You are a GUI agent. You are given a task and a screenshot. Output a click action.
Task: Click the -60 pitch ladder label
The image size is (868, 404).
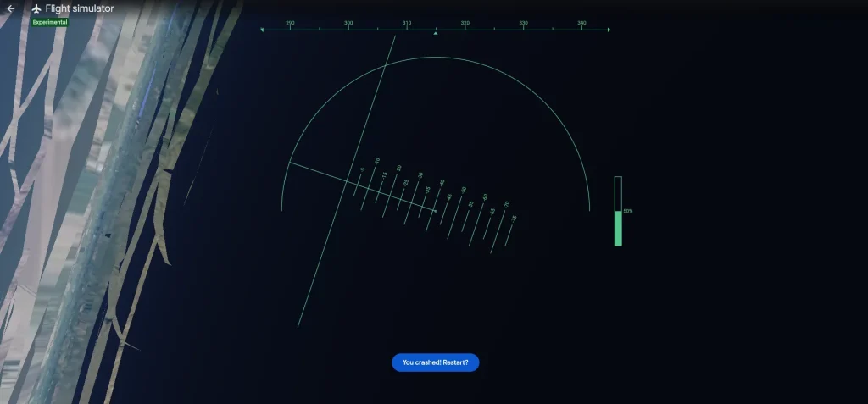(x=485, y=197)
